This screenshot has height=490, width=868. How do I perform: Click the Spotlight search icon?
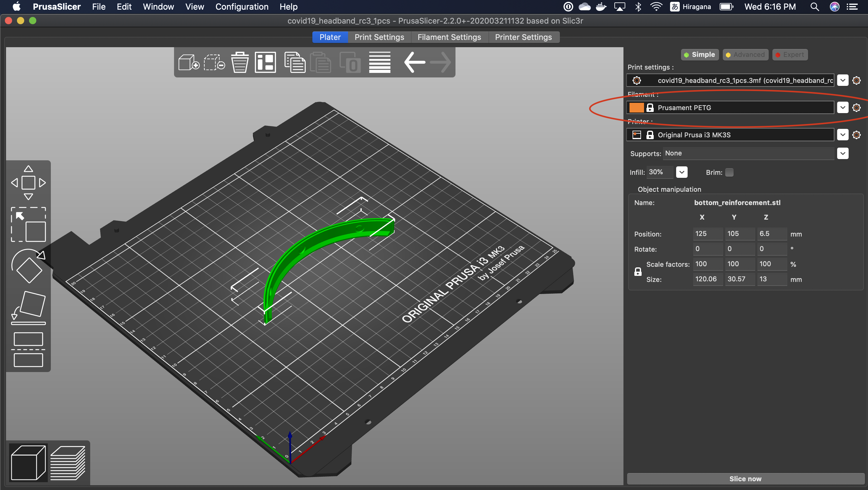[814, 7]
